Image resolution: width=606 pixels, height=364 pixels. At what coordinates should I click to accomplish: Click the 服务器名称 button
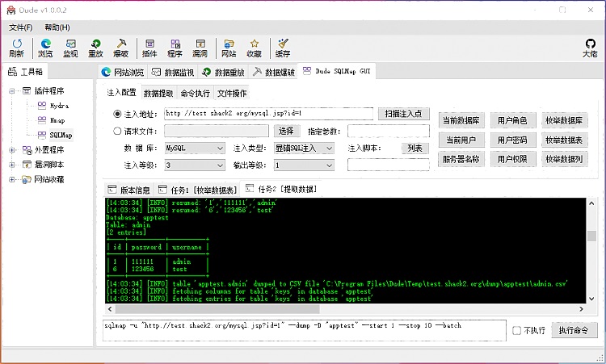click(461, 159)
